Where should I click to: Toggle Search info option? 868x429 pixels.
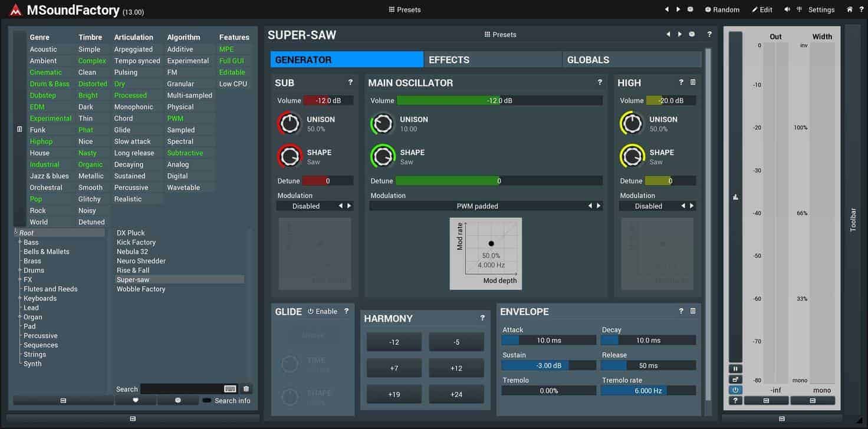(x=226, y=401)
